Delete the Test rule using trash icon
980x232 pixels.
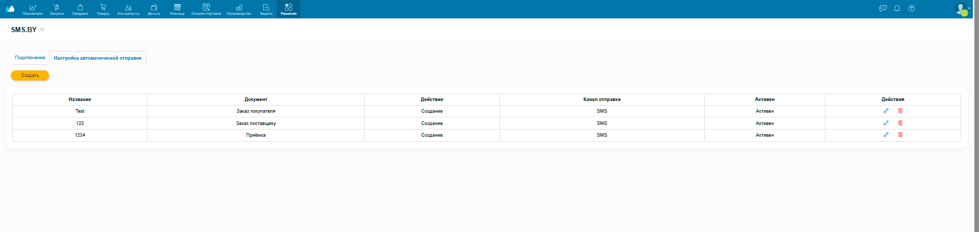click(x=900, y=111)
